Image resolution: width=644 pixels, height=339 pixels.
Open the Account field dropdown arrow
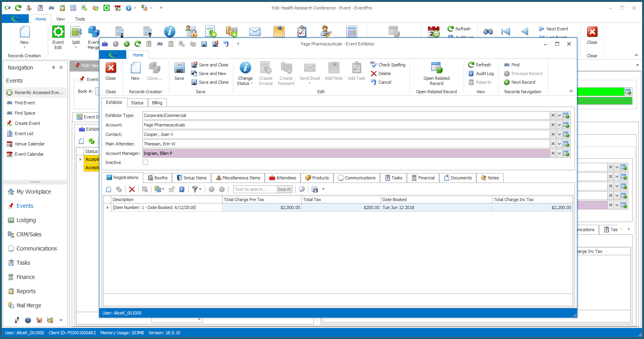tap(559, 125)
